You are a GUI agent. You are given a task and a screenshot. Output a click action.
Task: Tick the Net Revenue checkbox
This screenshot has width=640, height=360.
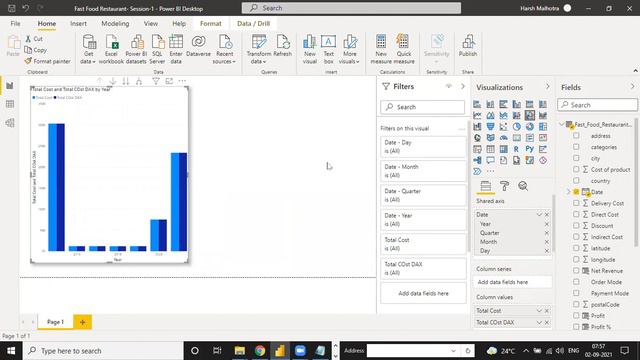coord(576,271)
